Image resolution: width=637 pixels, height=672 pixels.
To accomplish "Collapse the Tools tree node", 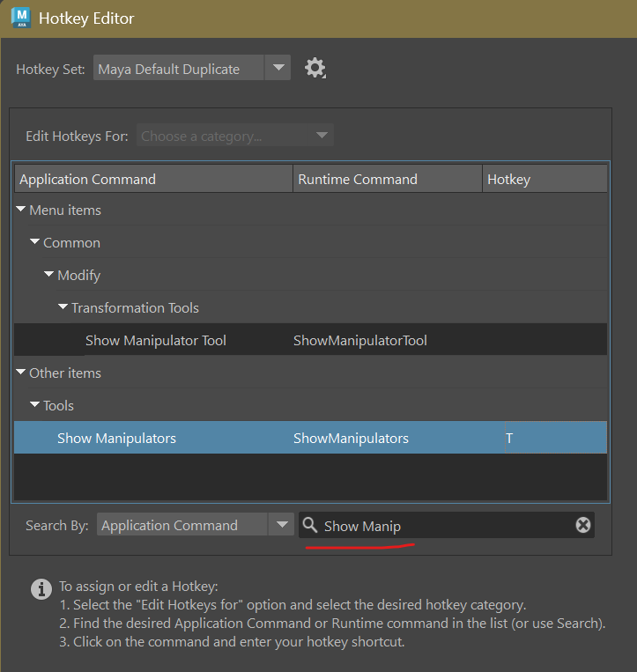I will 34,404.
